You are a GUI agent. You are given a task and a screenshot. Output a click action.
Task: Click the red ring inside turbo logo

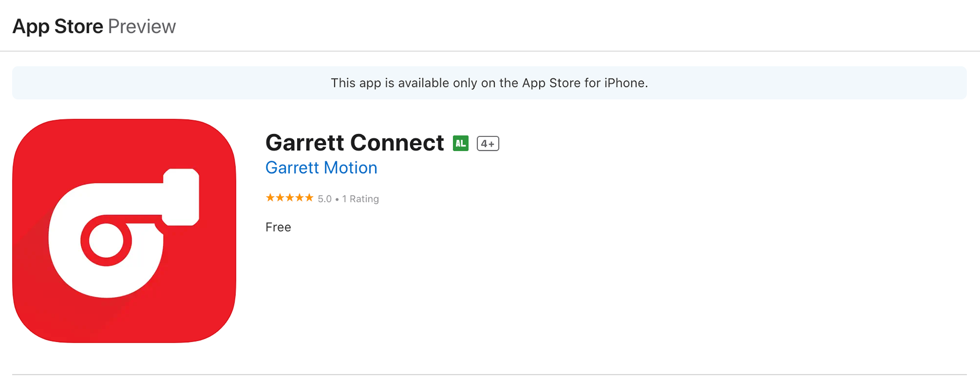(x=106, y=241)
